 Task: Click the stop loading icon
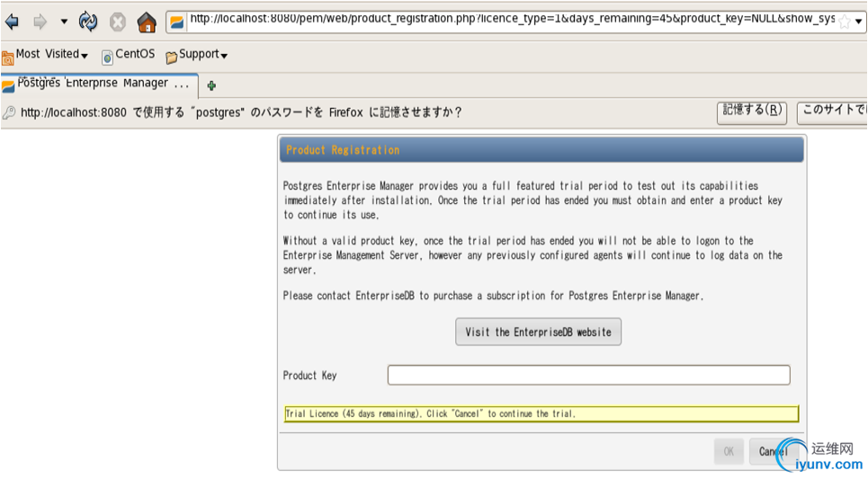pos(117,22)
